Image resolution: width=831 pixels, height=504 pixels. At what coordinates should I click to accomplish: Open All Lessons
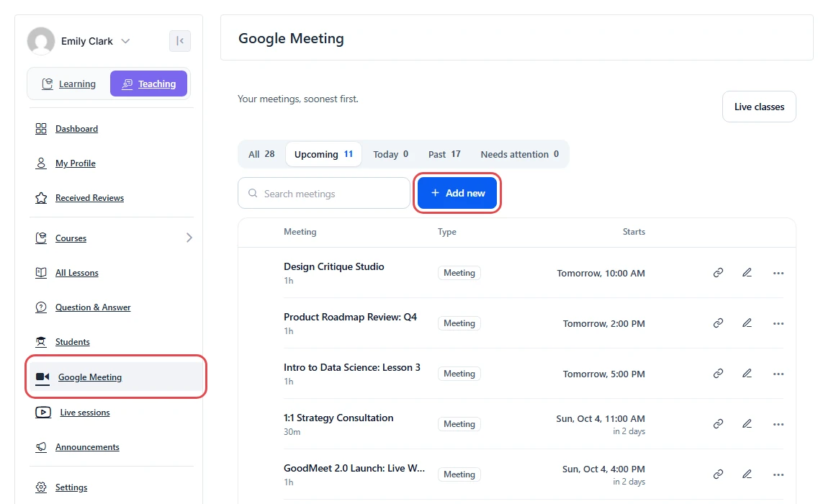(77, 272)
